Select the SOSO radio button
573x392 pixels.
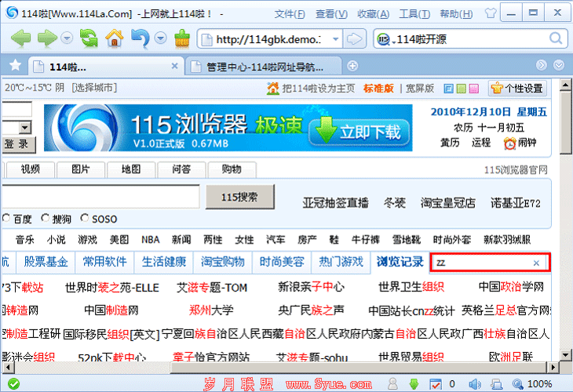pos(85,218)
